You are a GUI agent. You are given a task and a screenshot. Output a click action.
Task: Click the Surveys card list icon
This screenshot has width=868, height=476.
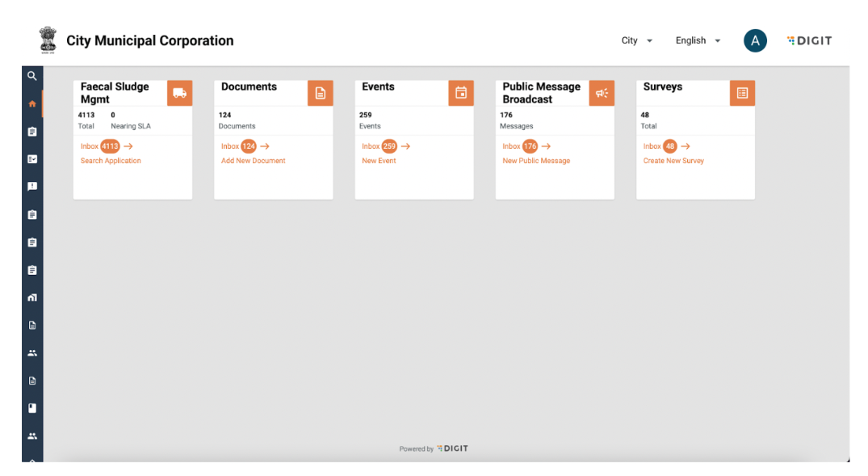[x=742, y=93]
